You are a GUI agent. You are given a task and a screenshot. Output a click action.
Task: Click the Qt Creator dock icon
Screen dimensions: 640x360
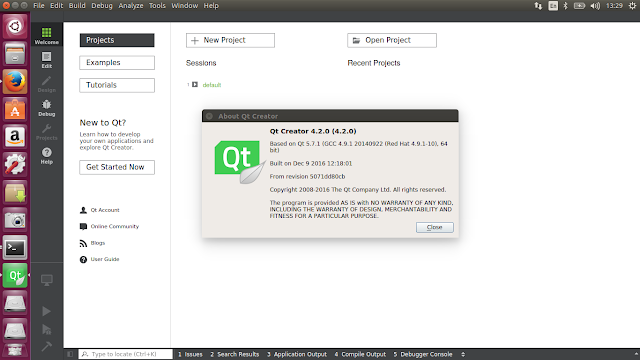click(15, 276)
